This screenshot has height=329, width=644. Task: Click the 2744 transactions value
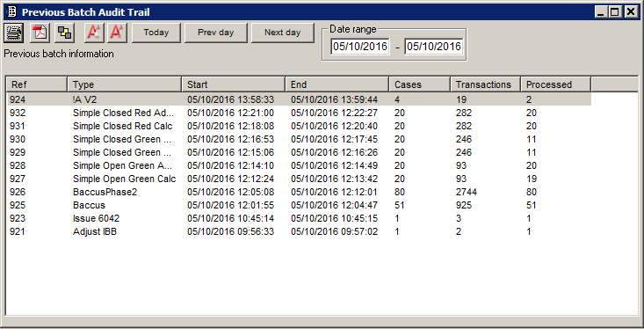(467, 192)
